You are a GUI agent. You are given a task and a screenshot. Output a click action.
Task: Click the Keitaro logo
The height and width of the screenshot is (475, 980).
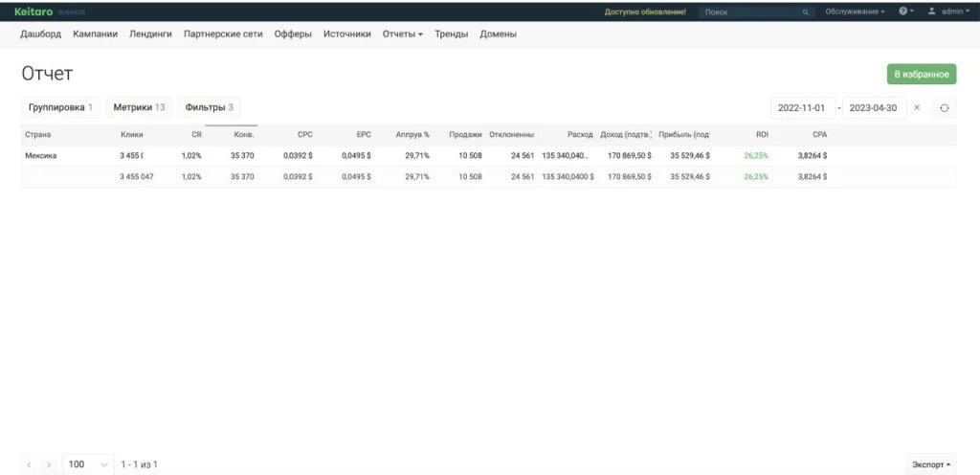(33, 11)
